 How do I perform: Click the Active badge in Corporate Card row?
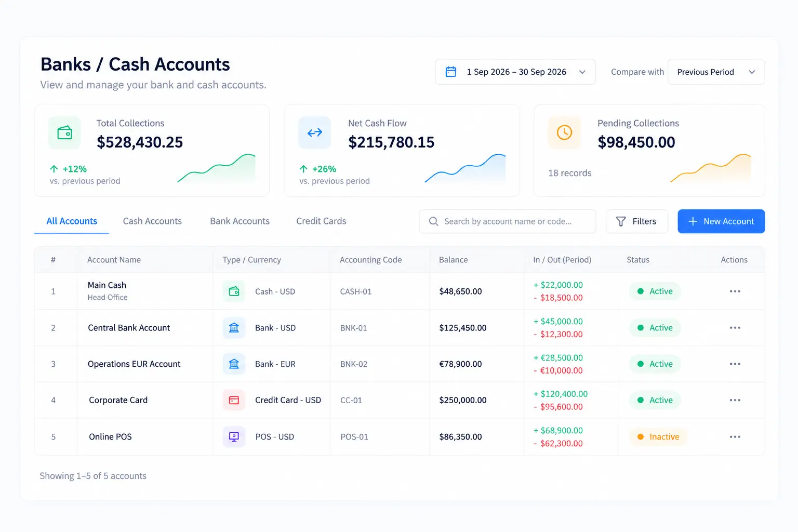655,400
